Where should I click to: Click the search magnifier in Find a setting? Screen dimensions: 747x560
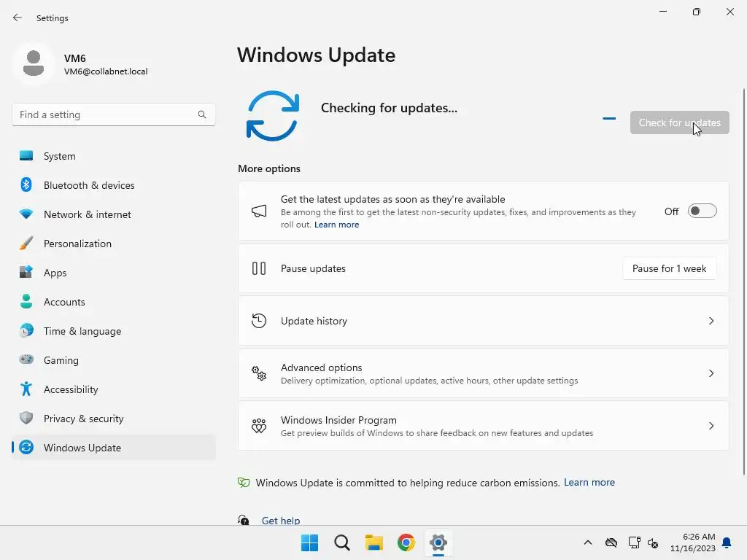202,114
